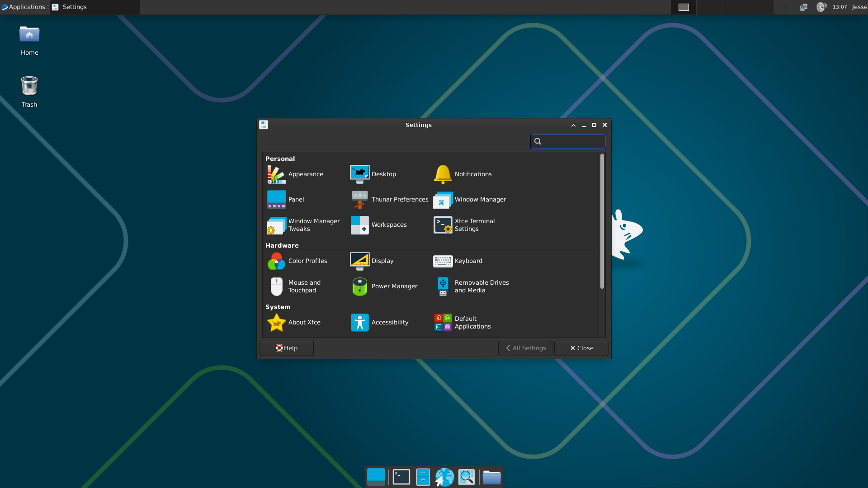The height and width of the screenshot is (488, 868).
Task: Open Power Manager settings
Action: pyautogui.click(x=384, y=286)
